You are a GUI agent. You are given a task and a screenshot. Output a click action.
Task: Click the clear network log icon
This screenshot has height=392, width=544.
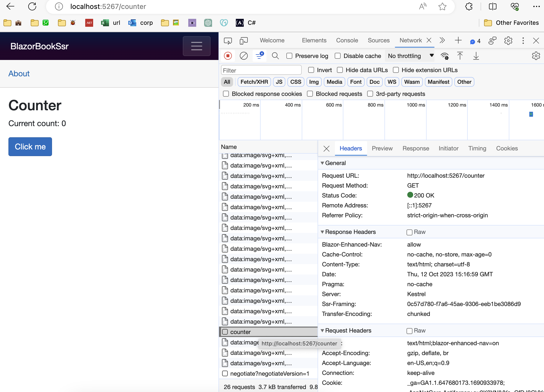coord(244,56)
